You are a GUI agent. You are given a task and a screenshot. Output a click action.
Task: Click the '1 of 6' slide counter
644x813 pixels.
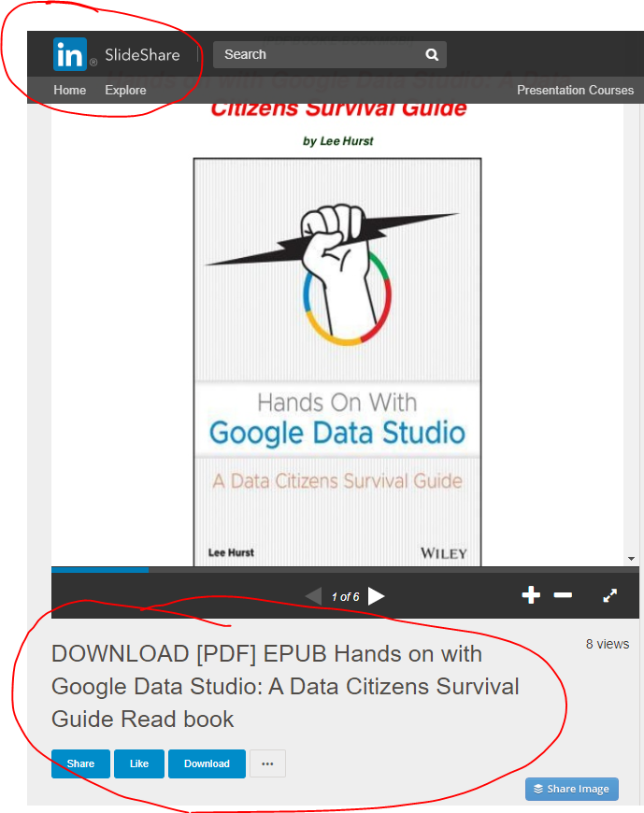[x=345, y=597]
